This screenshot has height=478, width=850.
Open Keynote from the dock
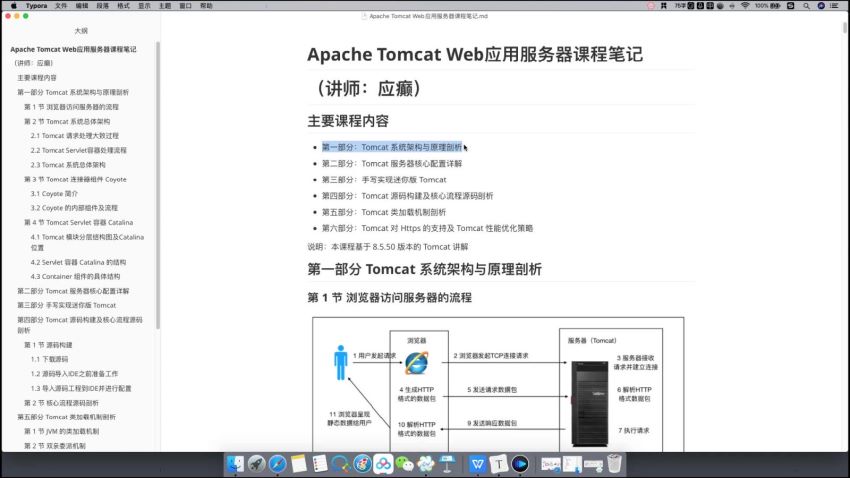[x=447, y=464]
